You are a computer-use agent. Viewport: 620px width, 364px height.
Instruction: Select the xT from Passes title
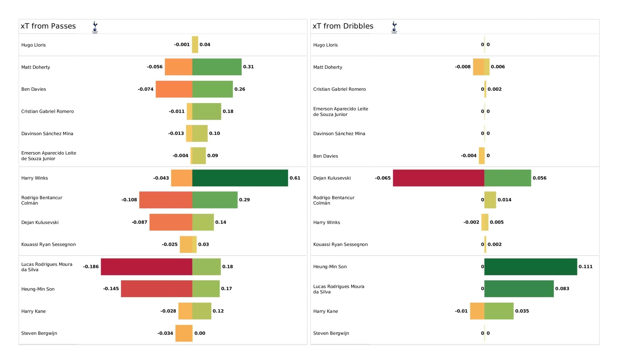[48, 26]
